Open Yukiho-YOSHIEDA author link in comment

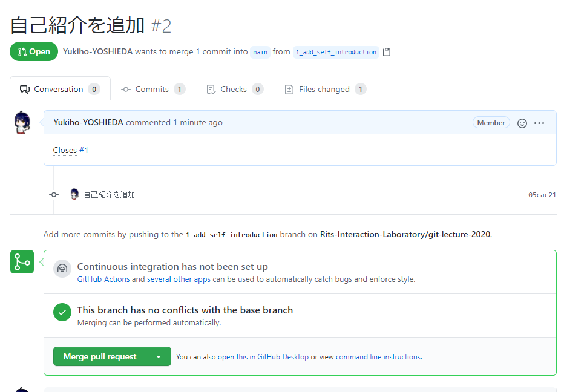[x=88, y=122]
